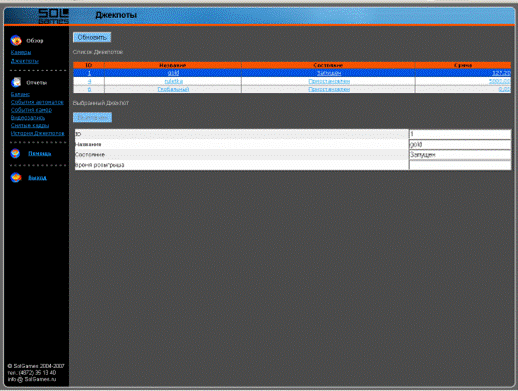Click the 127.20 sum in gold row

pyautogui.click(x=501, y=73)
